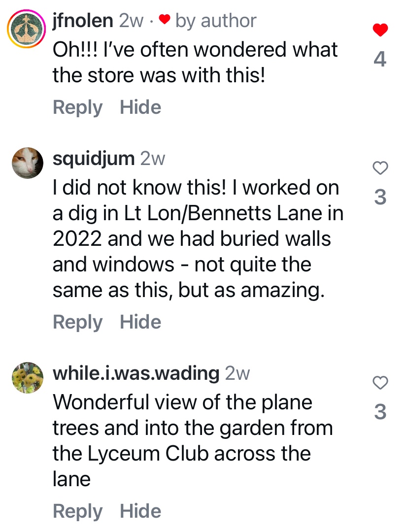408x532 pixels.
Task: View the 3 likes on squidjum's comment
Action: click(380, 197)
